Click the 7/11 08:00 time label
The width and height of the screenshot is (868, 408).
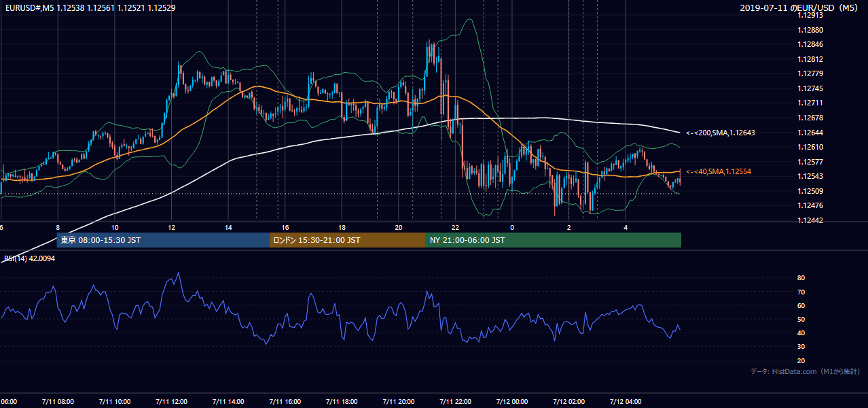pyautogui.click(x=58, y=402)
